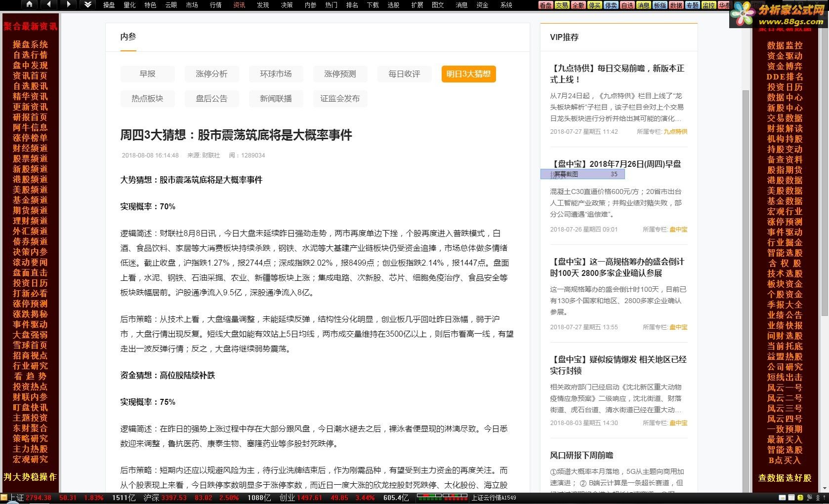Open 自选行情 in left sidebar

click(x=30, y=55)
